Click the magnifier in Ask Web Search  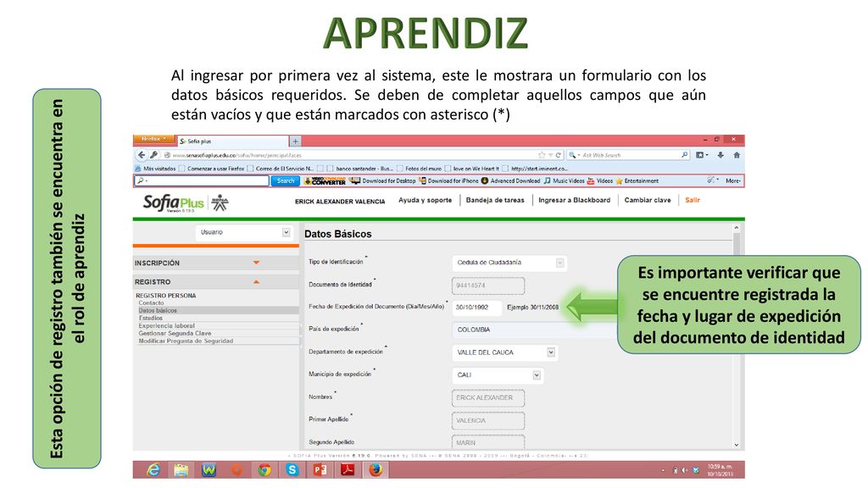point(685,156)
